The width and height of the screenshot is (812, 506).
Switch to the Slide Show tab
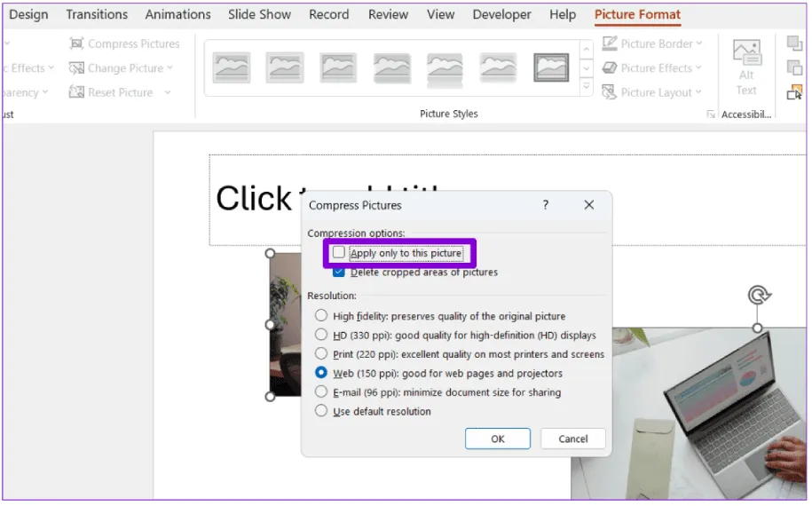(x=259, y=15)
